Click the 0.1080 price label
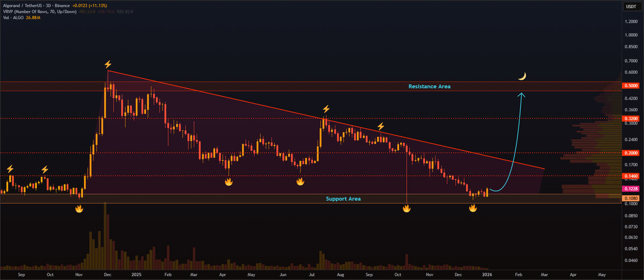The height and width of the screenshot is (280, 644). (x=630, y=198)
